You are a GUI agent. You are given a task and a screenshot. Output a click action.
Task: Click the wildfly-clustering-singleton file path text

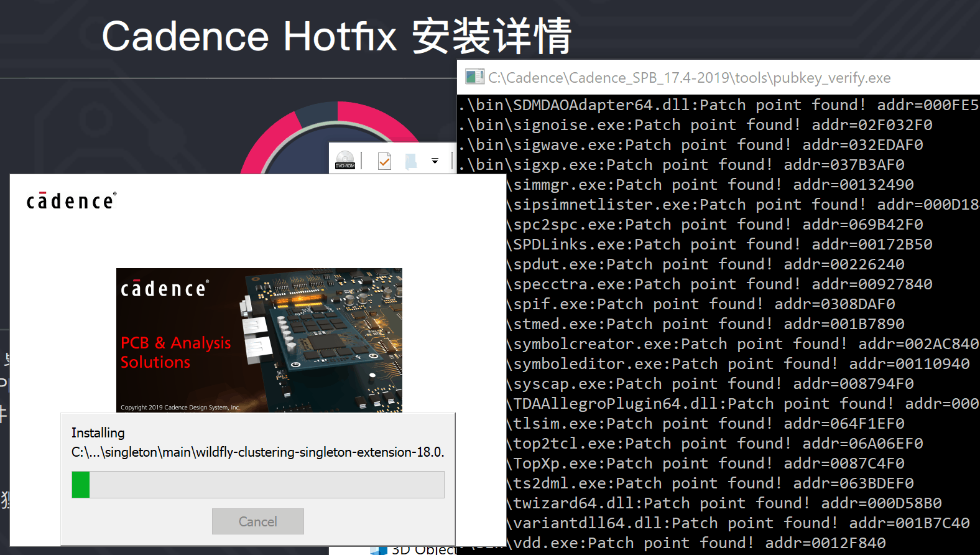[x=257, y=452]
